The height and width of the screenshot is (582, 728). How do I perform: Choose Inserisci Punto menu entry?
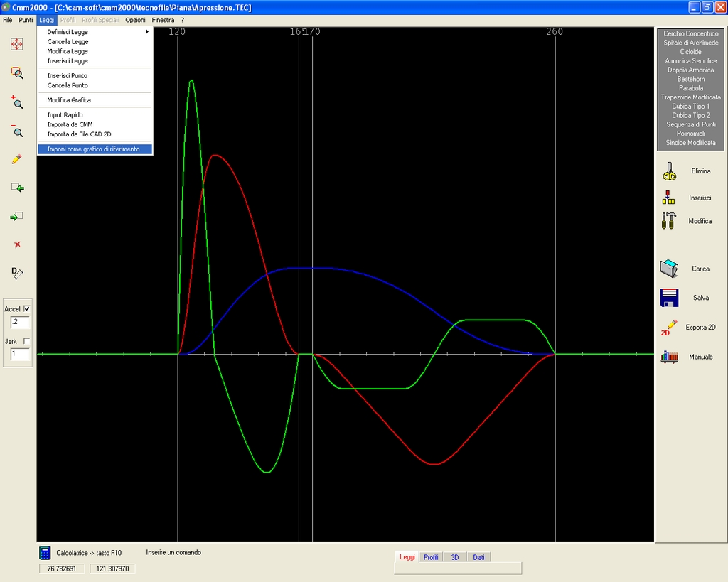95,75
